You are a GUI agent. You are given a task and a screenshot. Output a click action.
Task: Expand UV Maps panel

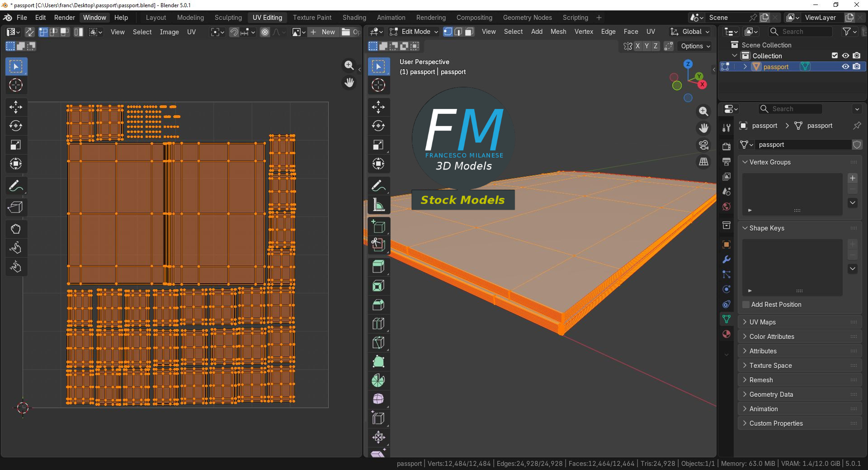pos(800,322)
